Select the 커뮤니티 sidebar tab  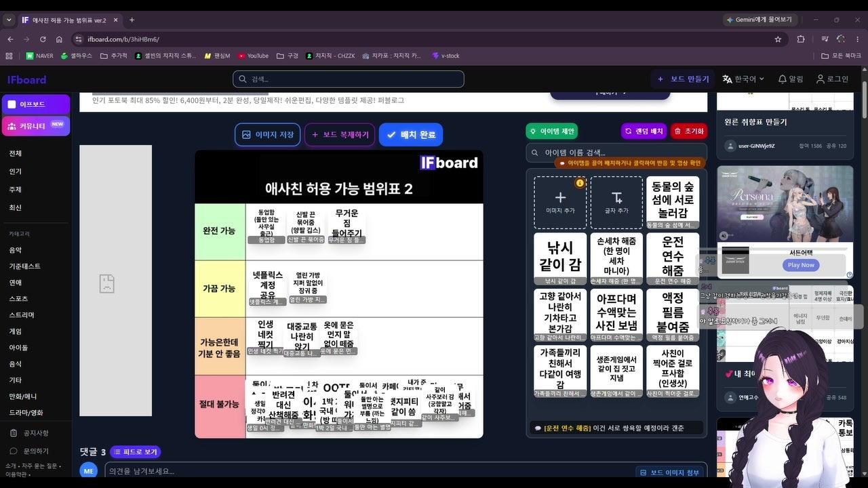[35, 125]
